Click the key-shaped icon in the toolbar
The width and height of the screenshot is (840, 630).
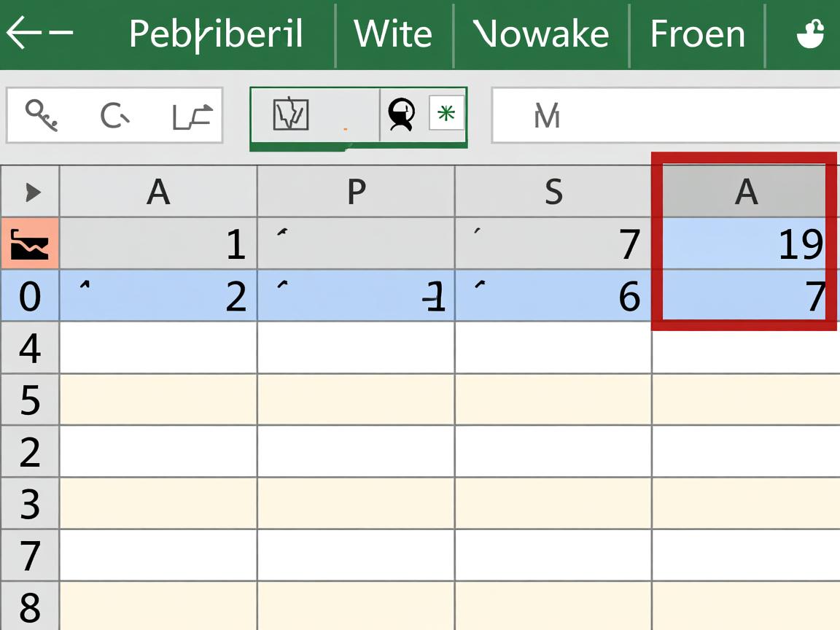tap(40, 115)
